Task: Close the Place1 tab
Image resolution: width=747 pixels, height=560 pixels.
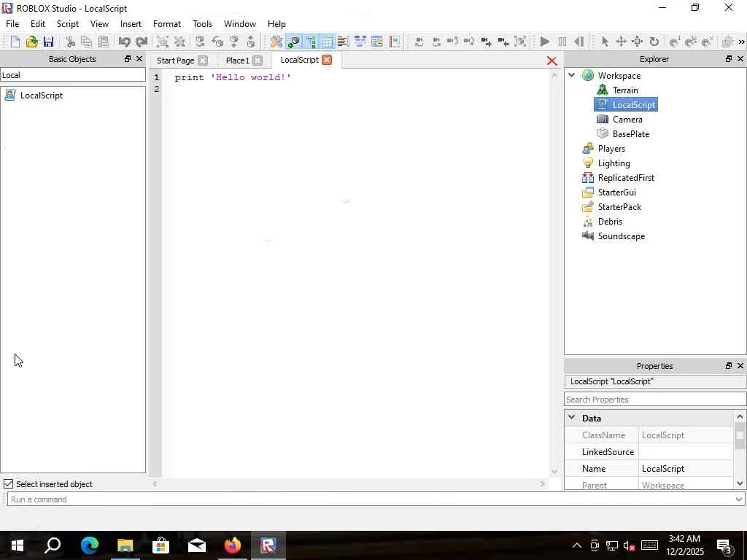Action: [258, 61]
